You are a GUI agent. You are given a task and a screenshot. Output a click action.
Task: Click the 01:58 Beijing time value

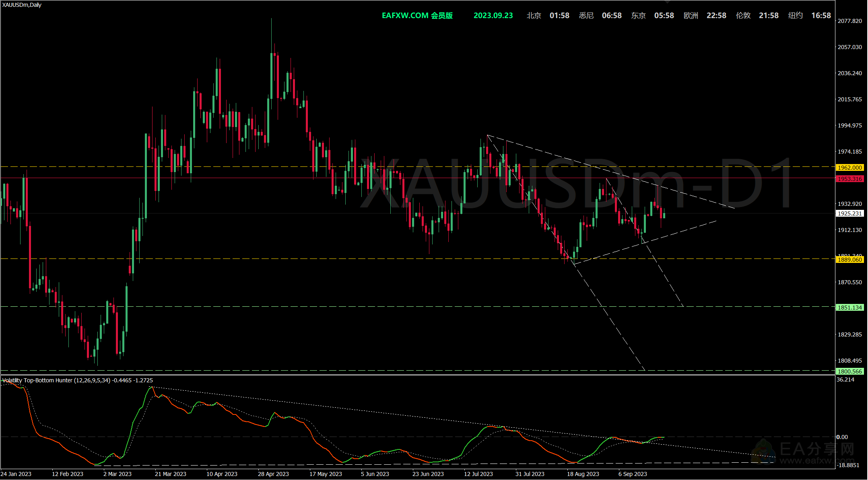[560, 15]
